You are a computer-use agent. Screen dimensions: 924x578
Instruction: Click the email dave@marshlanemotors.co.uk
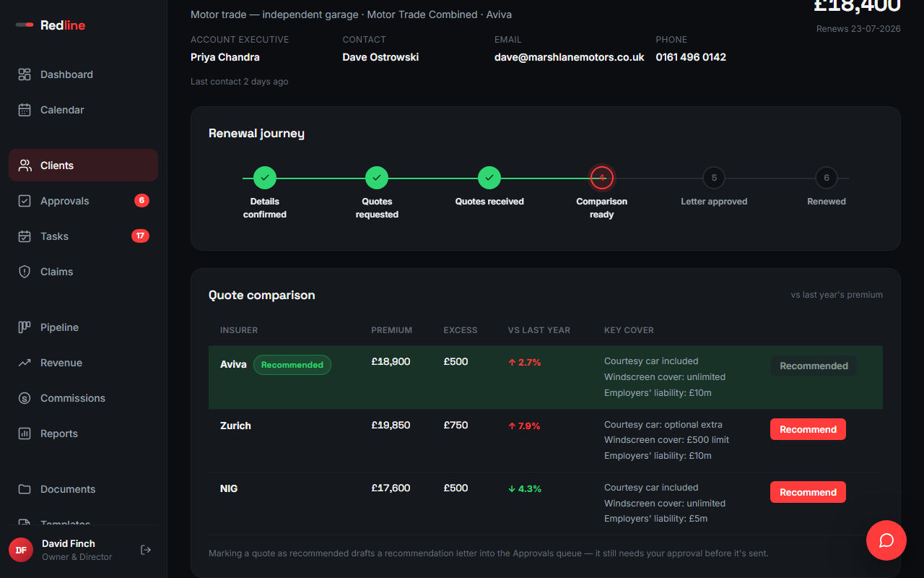(570, 57)
